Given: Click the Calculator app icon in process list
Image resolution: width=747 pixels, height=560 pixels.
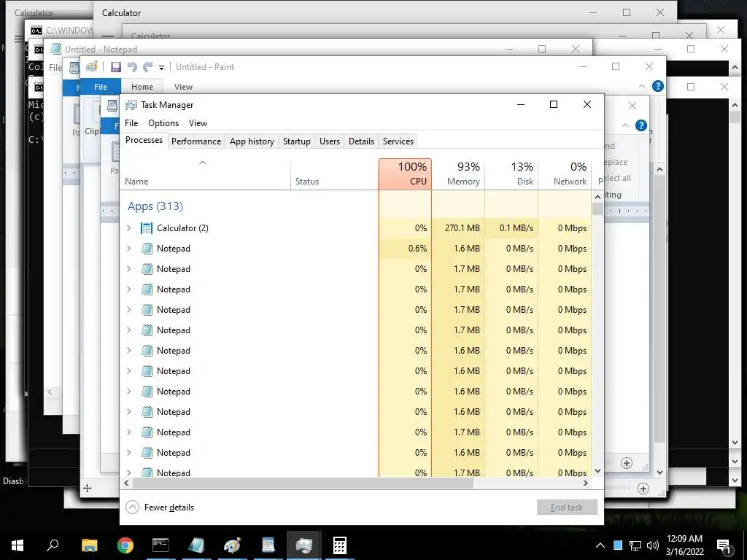Looking at the screenshot, I should (x=146, y=228).
